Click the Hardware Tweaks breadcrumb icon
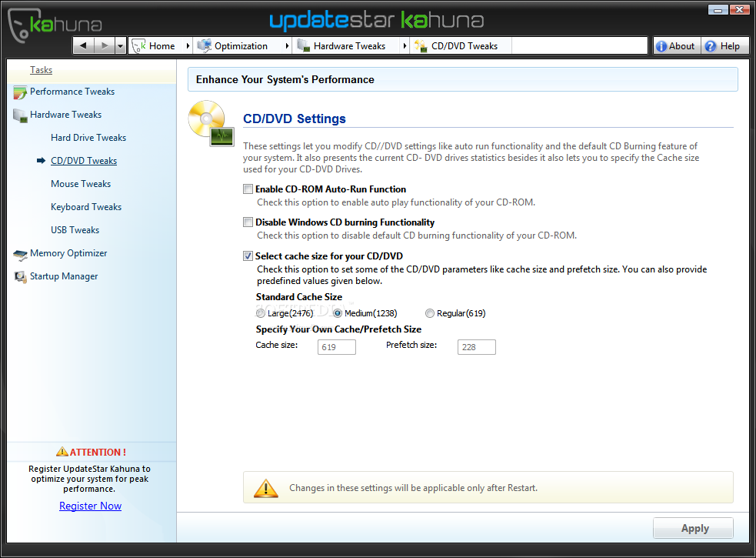Screen dimensions: 756x558 coord(303,46)
